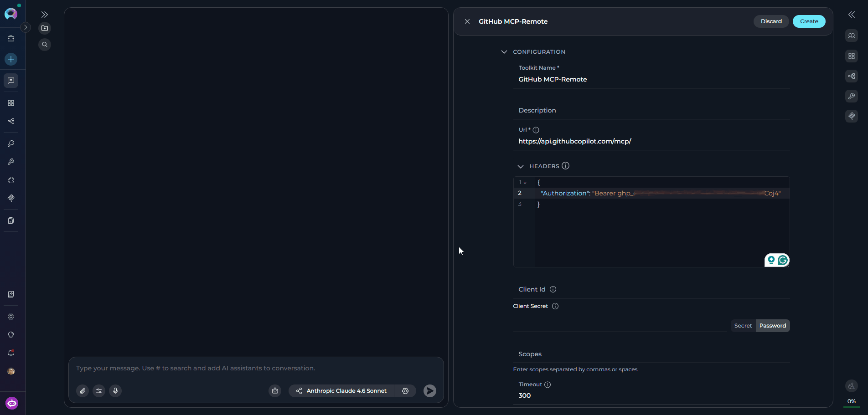Click the plus create button in the sidebar
Viewport: 868px width, 415px height.
11,59
